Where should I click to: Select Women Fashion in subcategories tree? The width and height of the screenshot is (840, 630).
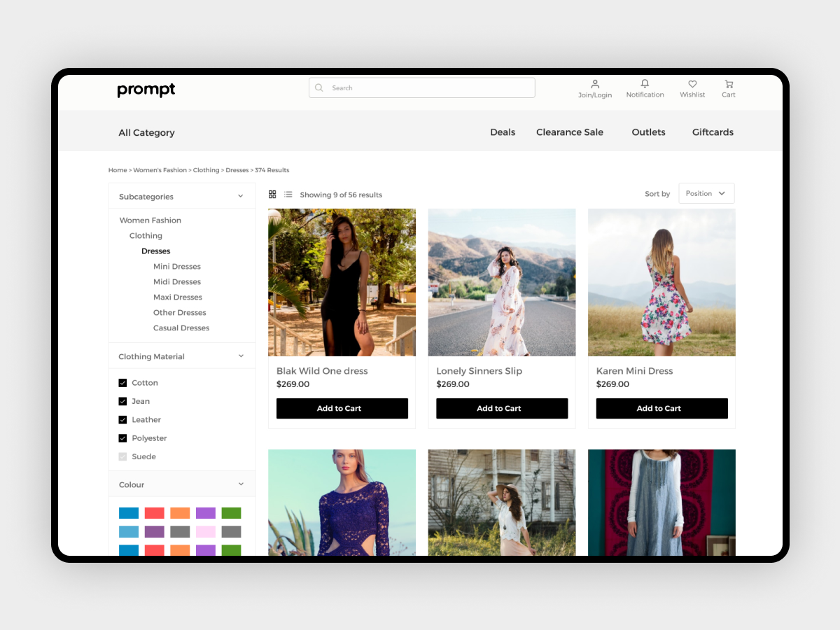tap(150, 220)
